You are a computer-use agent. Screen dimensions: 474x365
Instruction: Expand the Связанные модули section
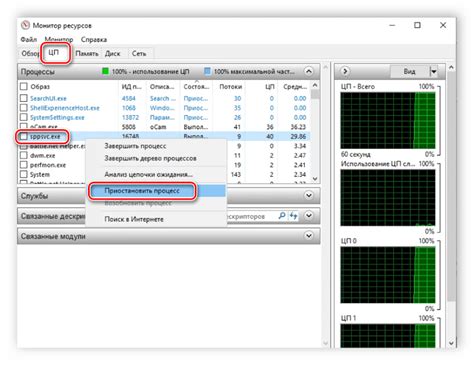(309, 236)
